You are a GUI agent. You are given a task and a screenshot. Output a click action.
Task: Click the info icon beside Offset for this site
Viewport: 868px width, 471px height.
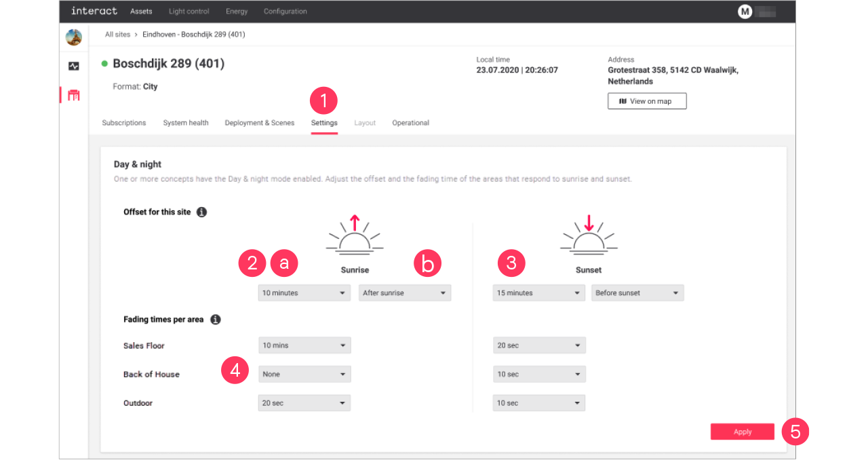coord(201,212)
